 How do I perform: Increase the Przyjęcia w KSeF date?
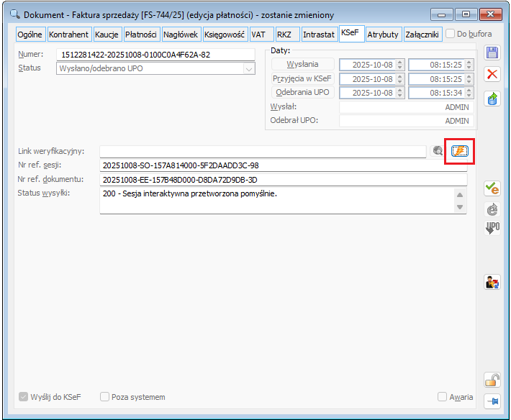[400, 76]
